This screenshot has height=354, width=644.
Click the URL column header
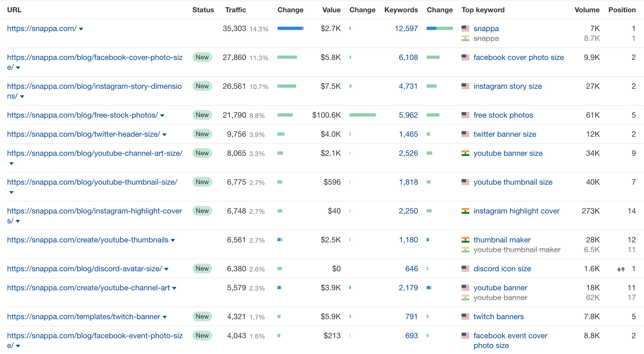click(x=14, y=10)
